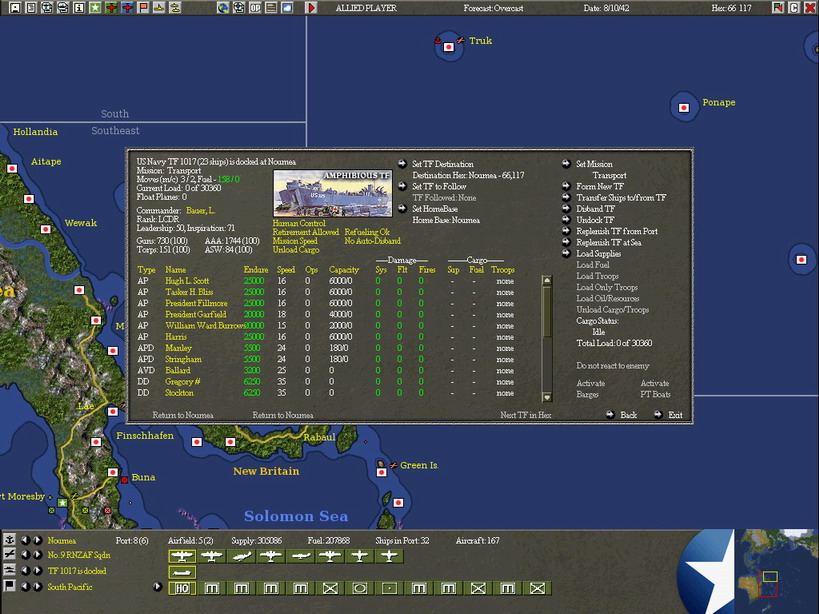Click Load Supplies
The width and height of the screenshot is (819, 614).
pos(598,254)
